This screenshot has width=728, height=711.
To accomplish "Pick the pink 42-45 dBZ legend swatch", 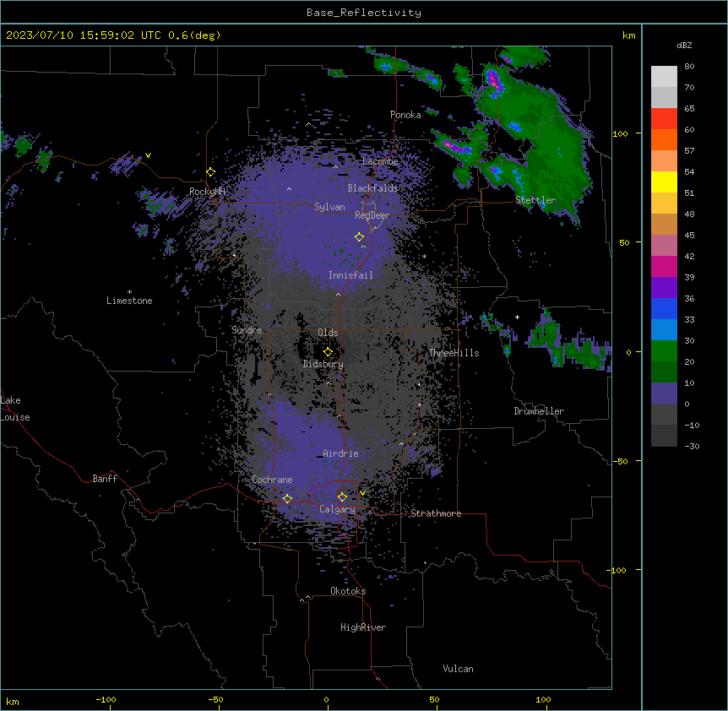I will click(664, 246).
